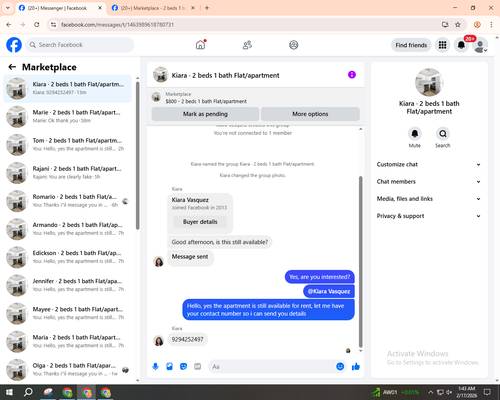The image size is (500, 400).
Task: Show hidden system tray icons
Action: 431,392
